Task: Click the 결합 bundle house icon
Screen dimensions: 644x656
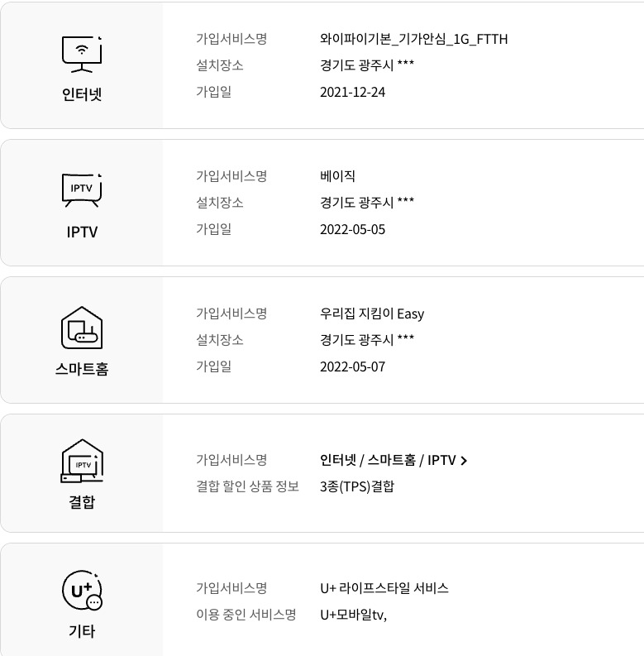Action: pyautogui.click(x=82, y=461)
